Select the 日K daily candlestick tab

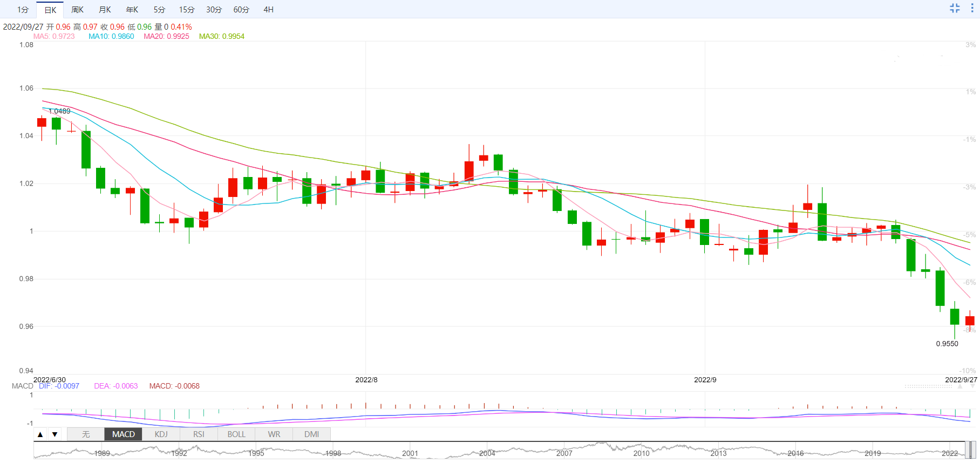50,10
